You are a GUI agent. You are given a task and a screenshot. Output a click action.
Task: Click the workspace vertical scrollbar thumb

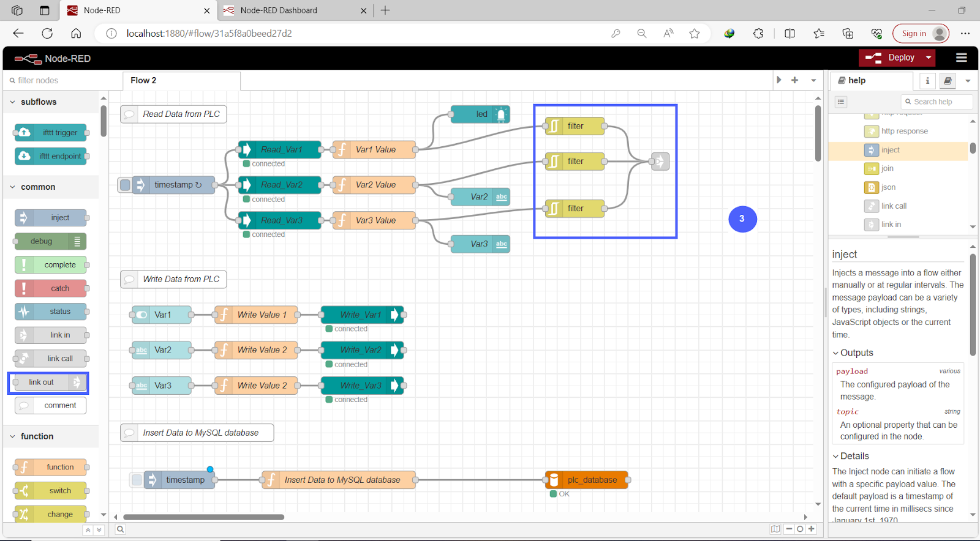[818, 133]
